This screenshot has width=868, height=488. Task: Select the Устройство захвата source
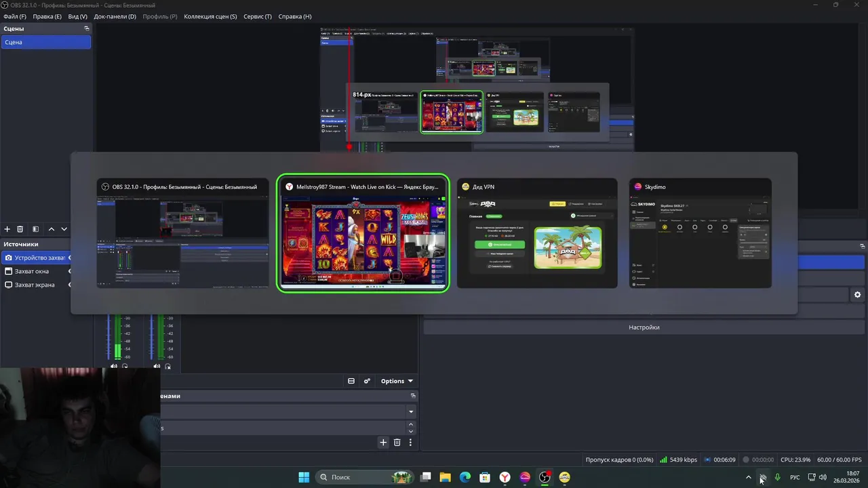pos(35,258)
